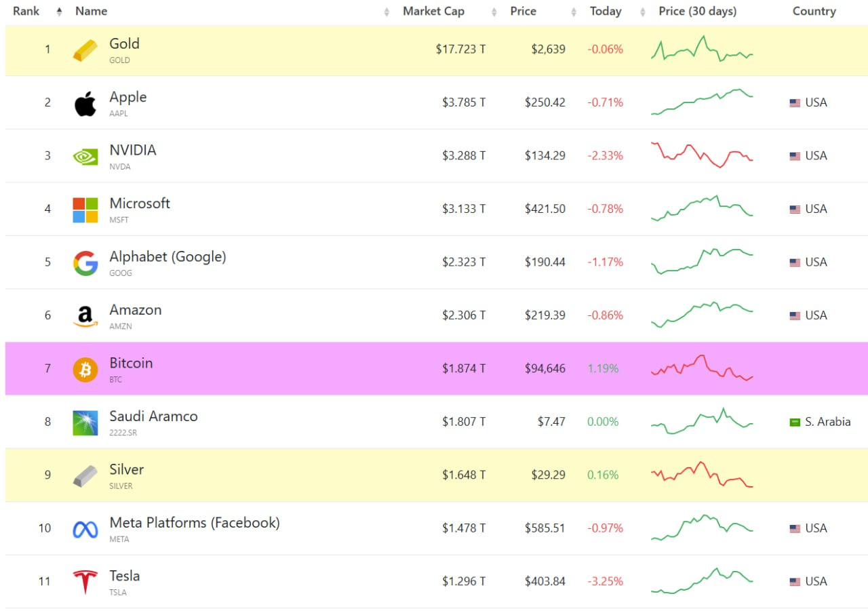Click Amazon 30-day price chart

(702, 315)
